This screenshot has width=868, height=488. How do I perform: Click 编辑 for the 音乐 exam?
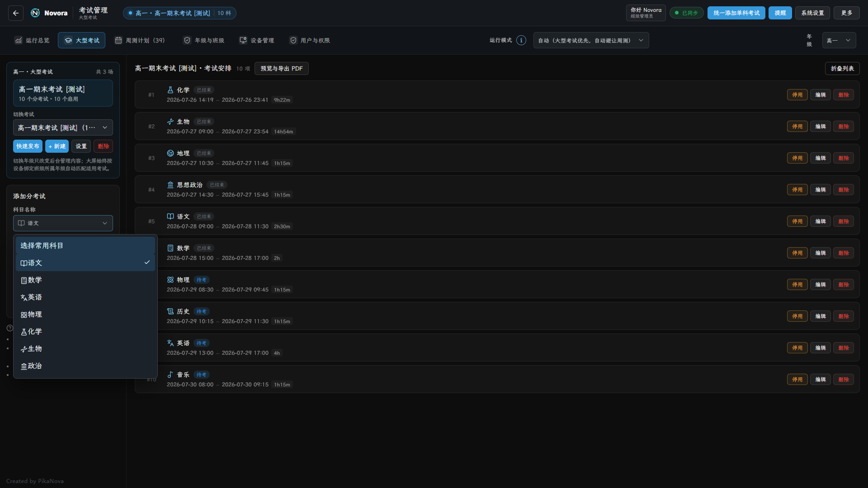point(820,380)
